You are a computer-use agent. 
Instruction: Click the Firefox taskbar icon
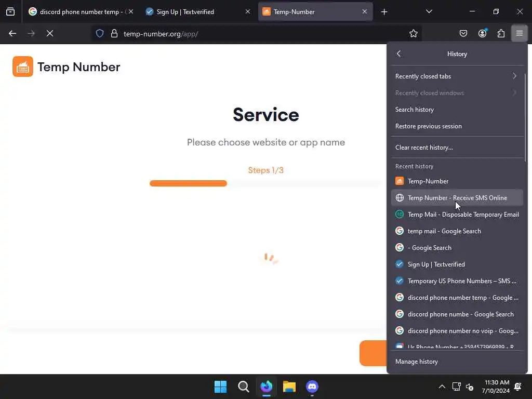267,387
